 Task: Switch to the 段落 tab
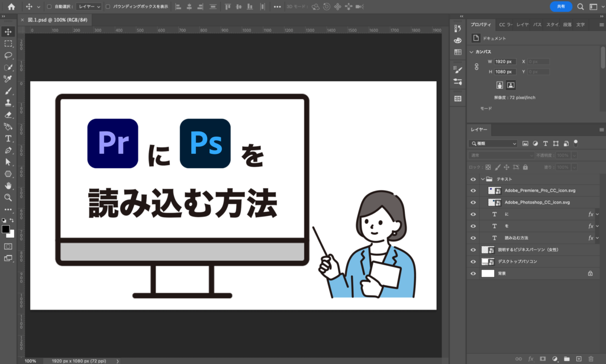tap(567, 25)
